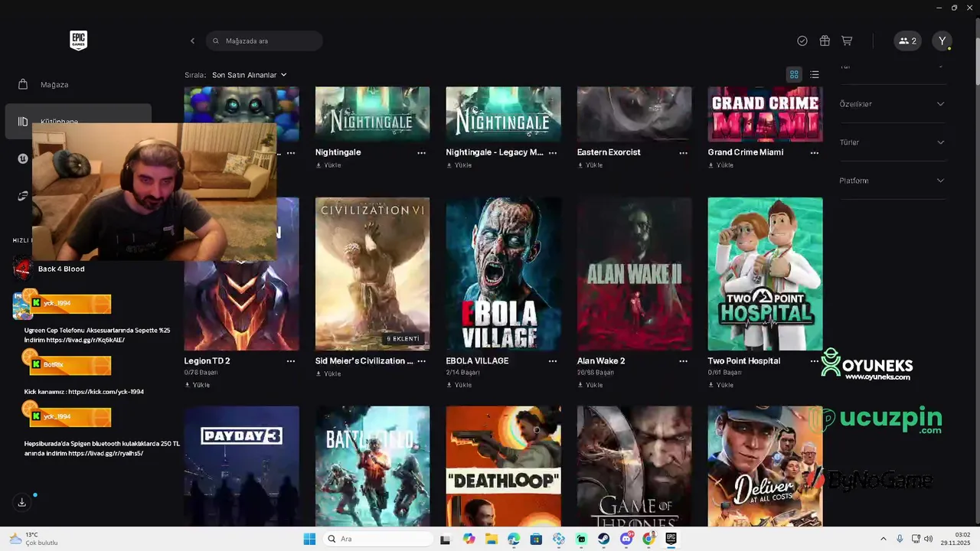
Task: Click Yükle under Eastern Exorcist
Action: point(590,165)
